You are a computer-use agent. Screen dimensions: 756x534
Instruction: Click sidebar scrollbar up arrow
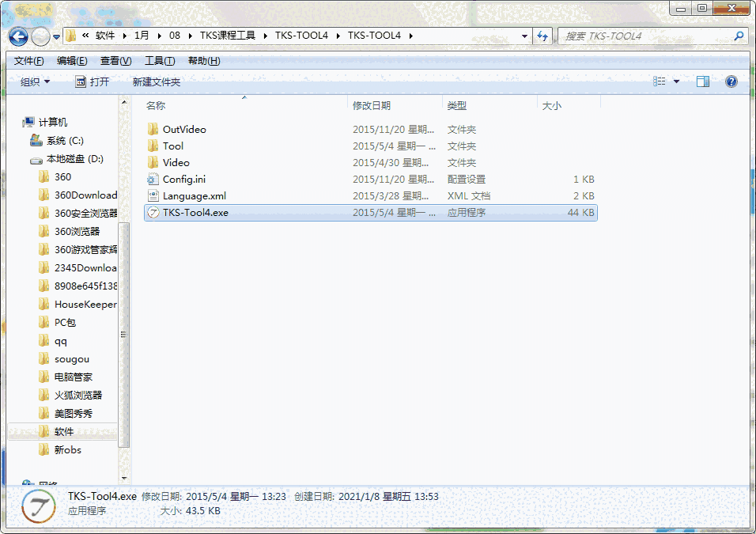click(x=124, y=102)
